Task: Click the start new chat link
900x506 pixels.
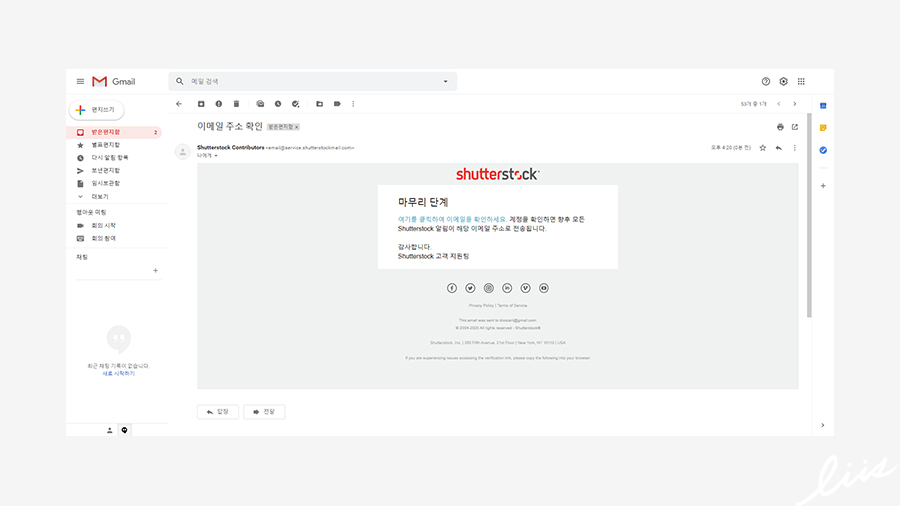Action: pos(119,373)
